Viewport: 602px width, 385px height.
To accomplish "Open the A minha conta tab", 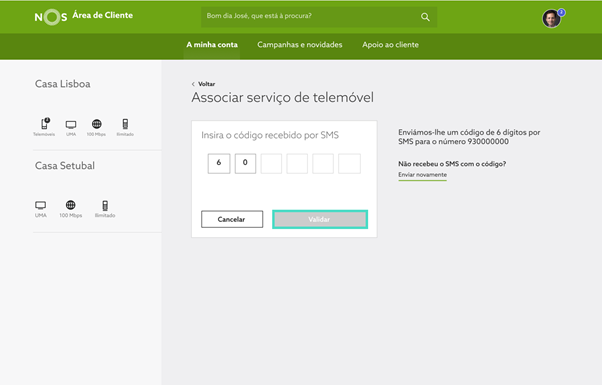I will (212, 45).
